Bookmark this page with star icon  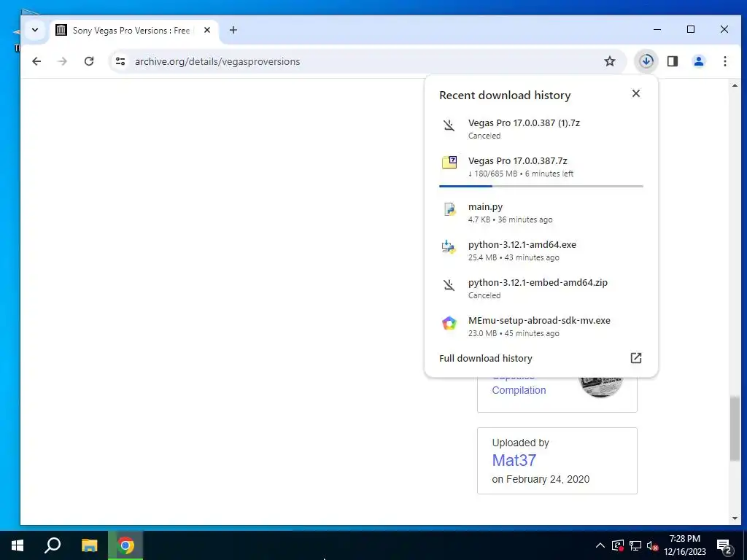point(610,61)
